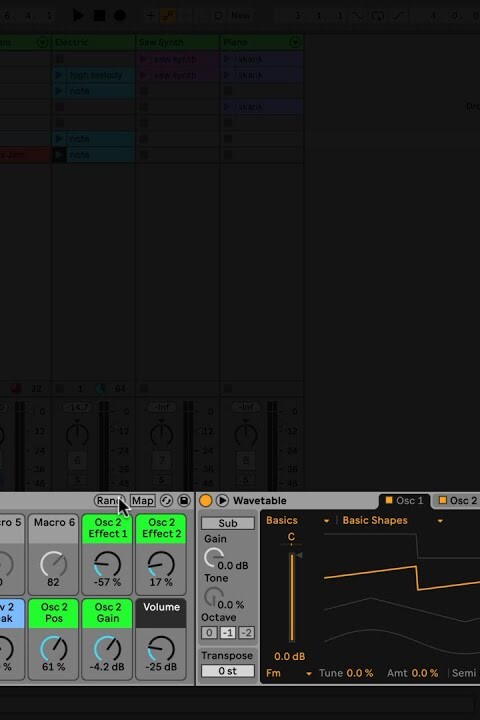Toggle the Wavetable device activator
Viewport: 480px width, 720px height.
(205, 501)
